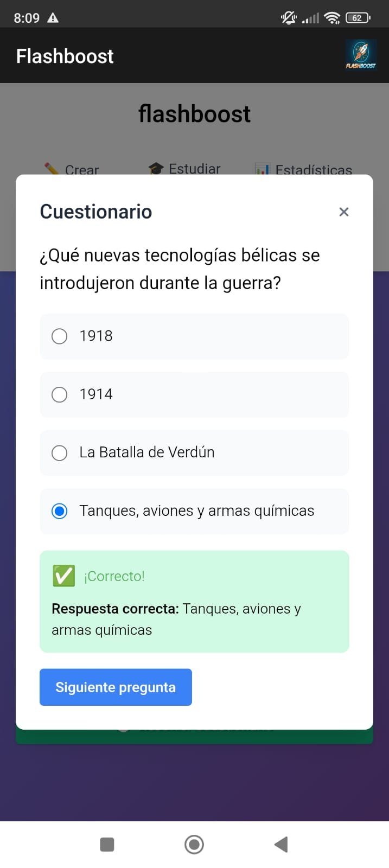
Task: Tap the Android back triangle icon
Action: 281,845
